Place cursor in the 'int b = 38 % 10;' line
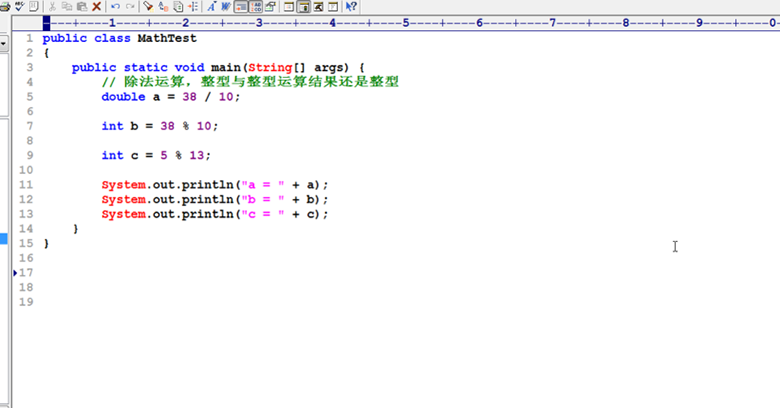 [159, 126]
